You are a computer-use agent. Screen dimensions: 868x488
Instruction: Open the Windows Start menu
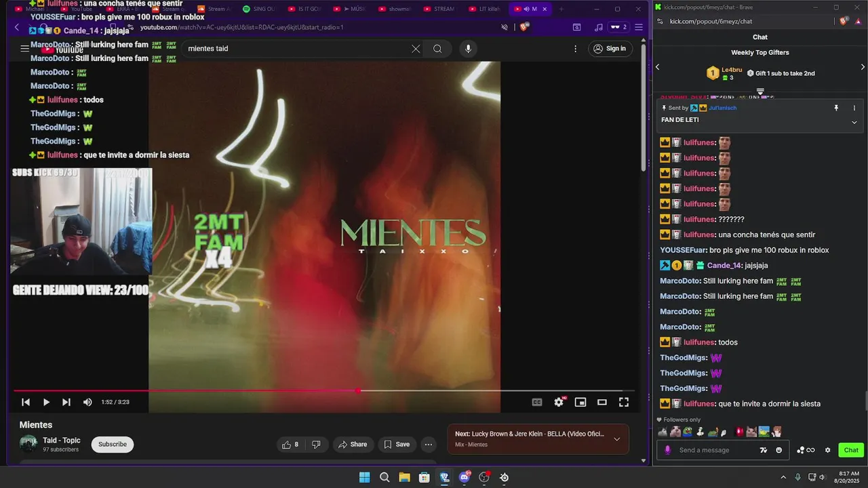coord(364,477)
